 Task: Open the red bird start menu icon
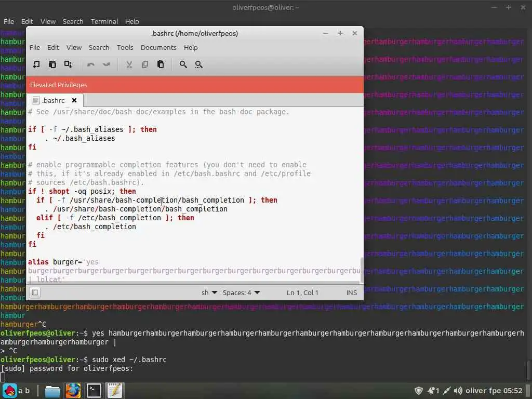pyautogui.click(x=10, y=391)
